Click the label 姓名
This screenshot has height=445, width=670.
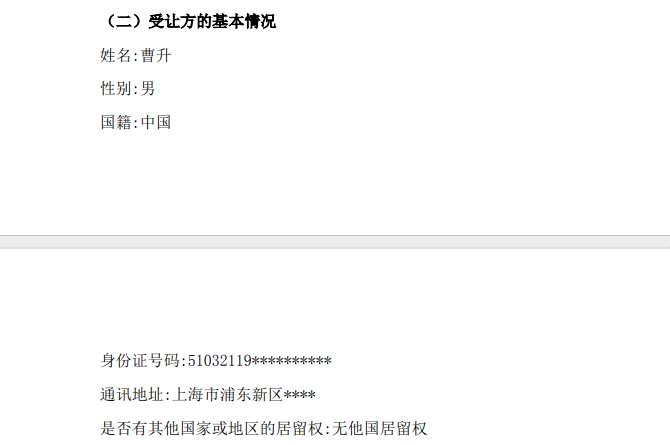(116, 56)
